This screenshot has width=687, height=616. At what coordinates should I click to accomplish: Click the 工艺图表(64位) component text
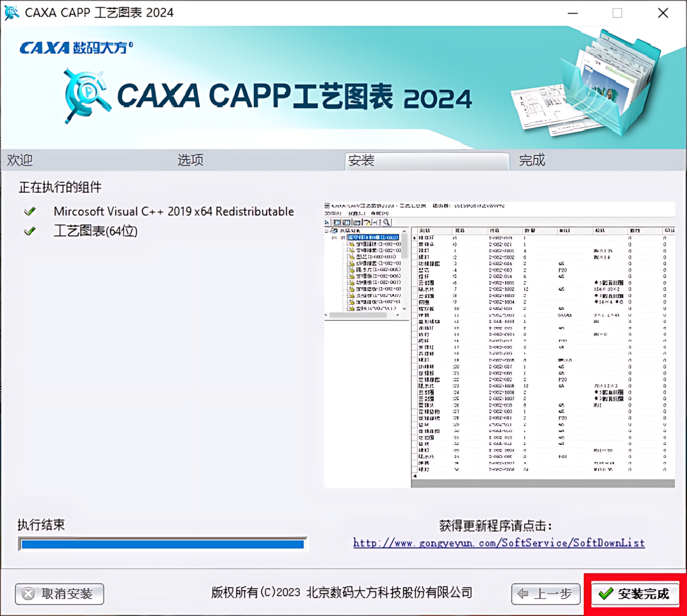95,231
